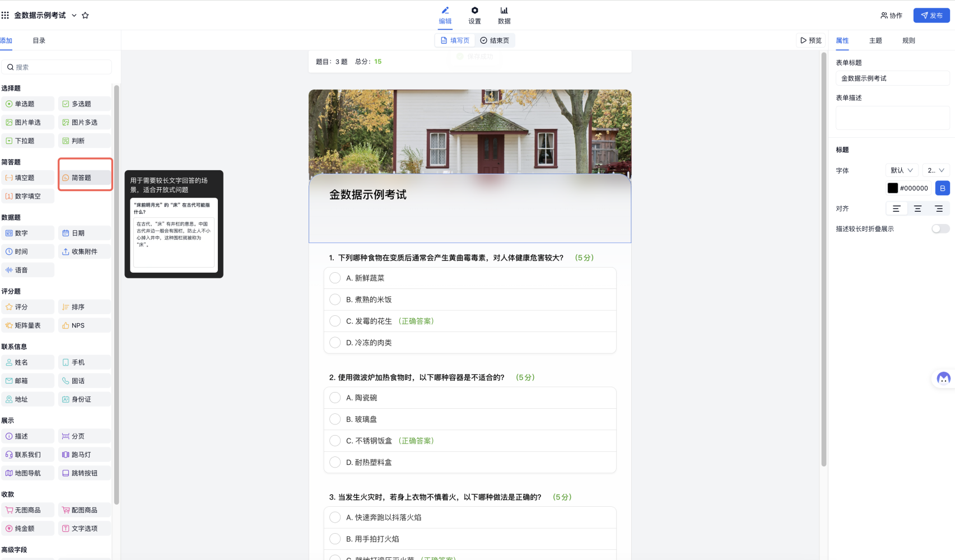The image size is (955, 560).
Task: Open the 默认 font family dropdown
Action: coord(901,170)
